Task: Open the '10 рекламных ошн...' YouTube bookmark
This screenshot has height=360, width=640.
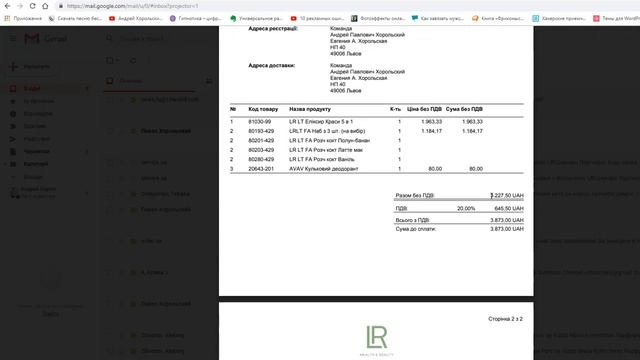Action: [x=317, y=18]
